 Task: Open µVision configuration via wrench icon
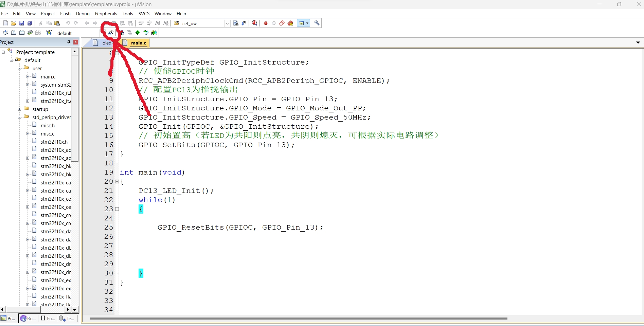pos(317,23)
